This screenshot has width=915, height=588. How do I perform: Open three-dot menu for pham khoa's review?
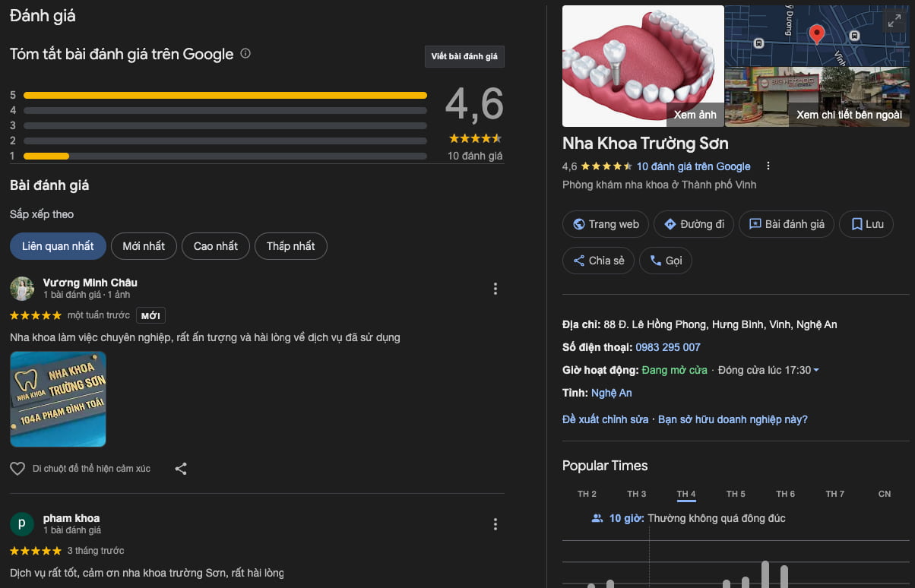(495, 524)
